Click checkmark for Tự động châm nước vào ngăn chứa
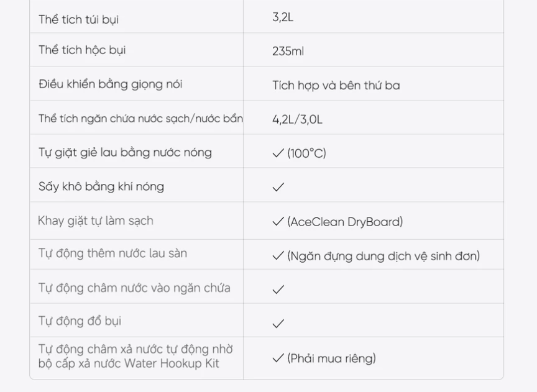 pos(278,289)
